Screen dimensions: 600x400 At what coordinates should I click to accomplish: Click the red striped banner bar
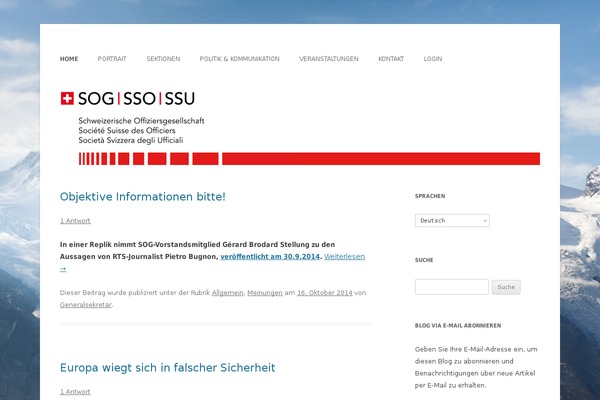[309, 158]
